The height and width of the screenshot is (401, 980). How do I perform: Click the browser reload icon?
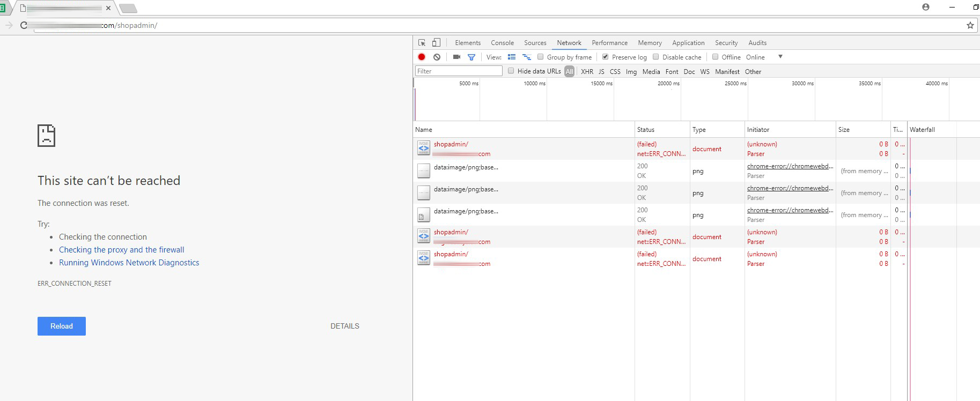pos(24,25)
